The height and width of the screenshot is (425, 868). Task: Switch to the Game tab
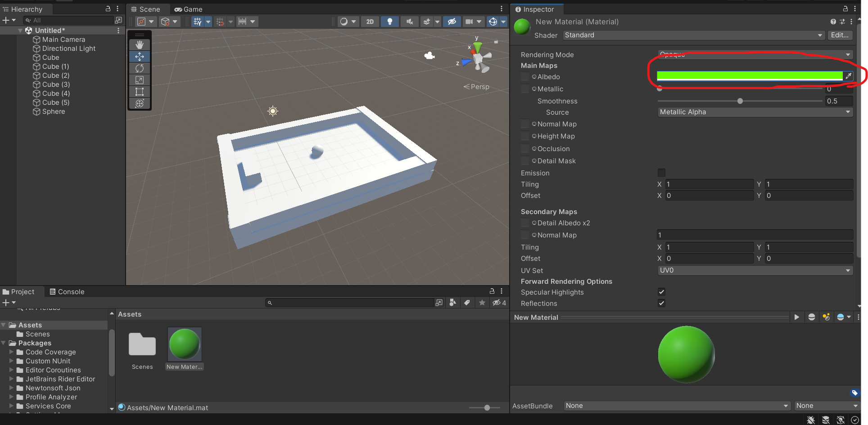point(189,9)
